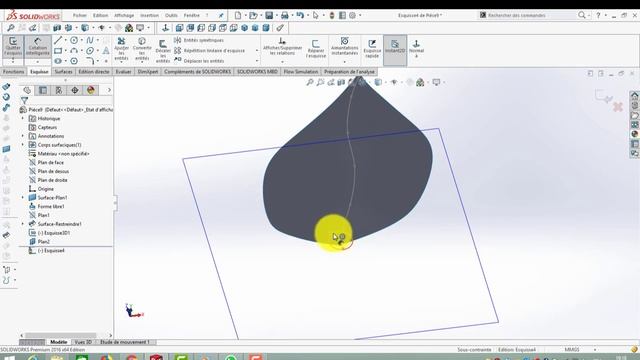Open the Affichage menu
The image size is (640, 360).
click(x=124, y=15)
